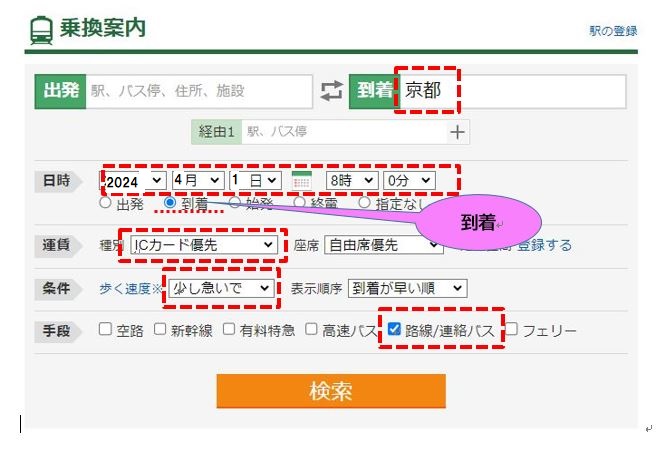The height and width of the screenshot is (456, 662).
Task: Uncheck the 路線/連絡バス checkbox
Action: (x=394, y=329)
